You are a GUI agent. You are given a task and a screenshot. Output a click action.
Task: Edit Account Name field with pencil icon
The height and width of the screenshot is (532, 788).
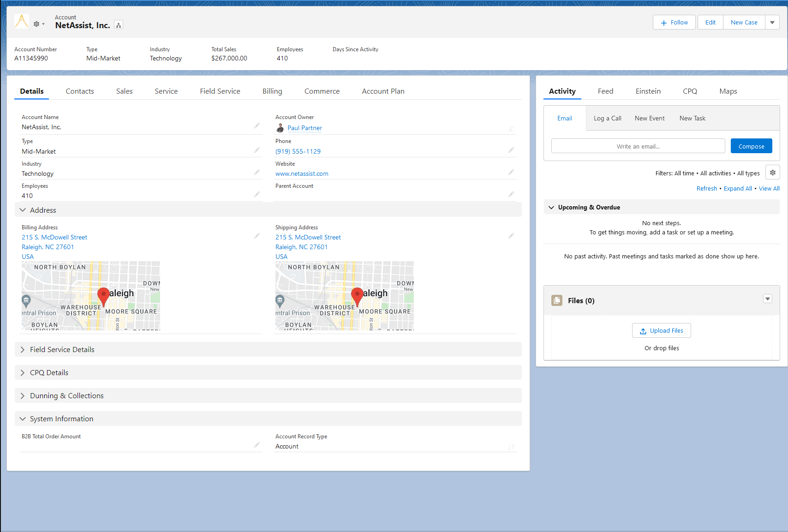[257, 126]
